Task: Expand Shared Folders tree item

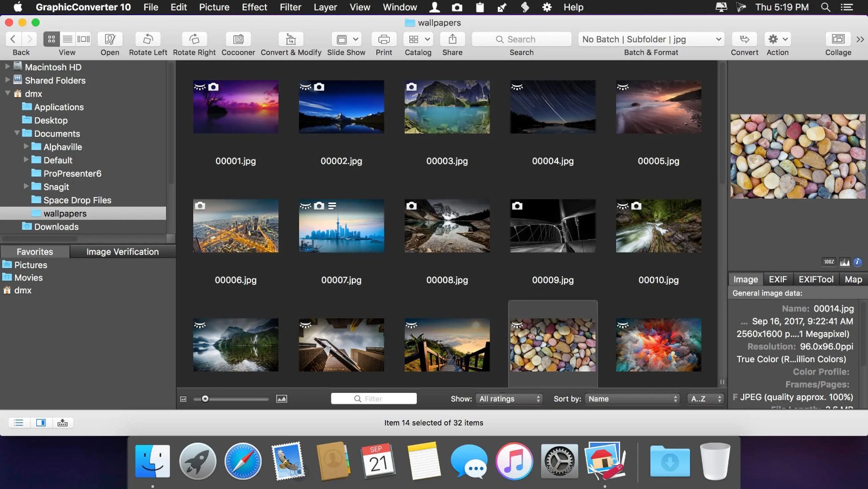Action: click(x=8, y=80)
